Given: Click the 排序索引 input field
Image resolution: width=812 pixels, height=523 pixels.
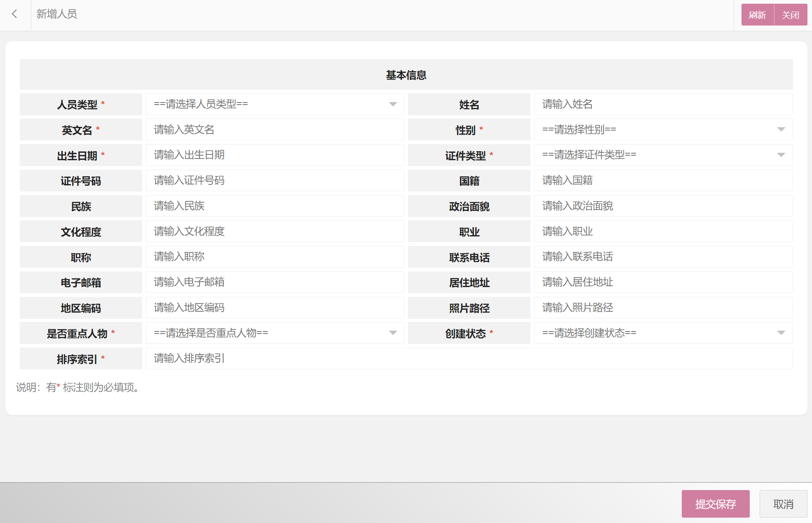Looking at the screenshot, I should pos(469,359).
